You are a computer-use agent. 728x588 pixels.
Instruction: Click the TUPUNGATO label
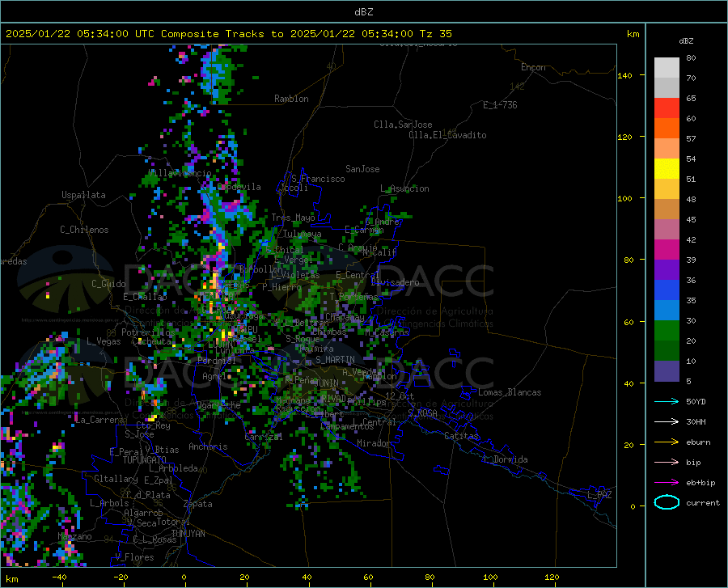point(145,460)
